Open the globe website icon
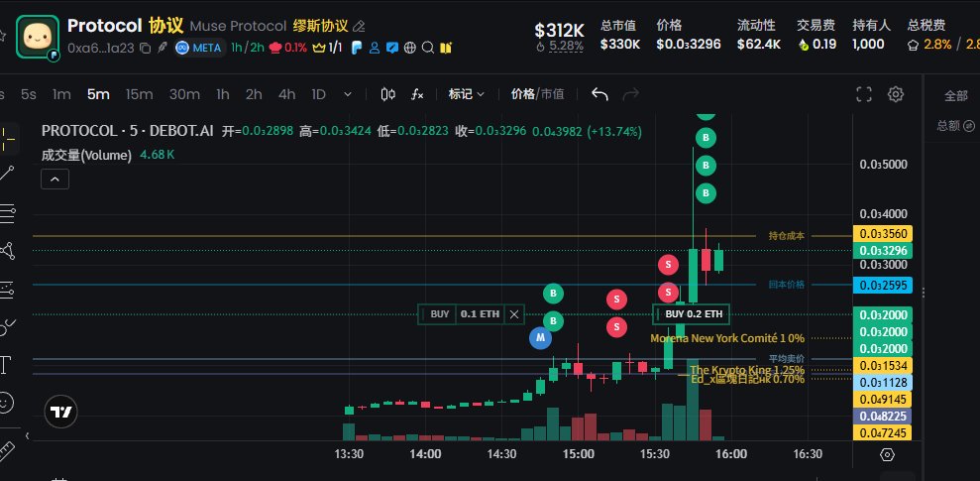 click(x=410, y=48)
